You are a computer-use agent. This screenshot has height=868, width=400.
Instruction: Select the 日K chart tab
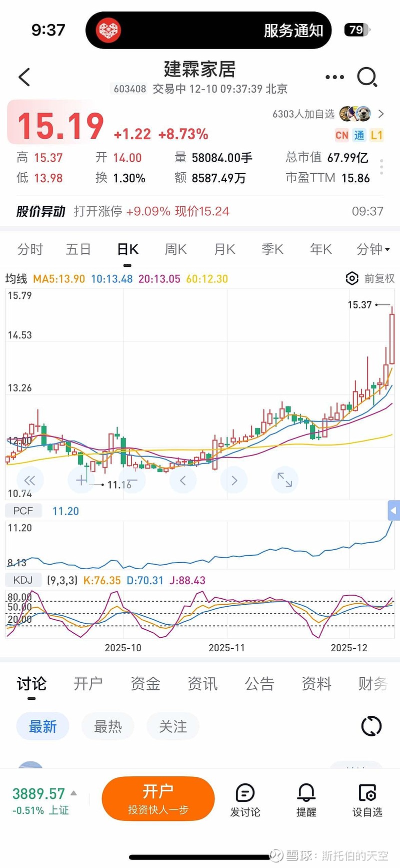[127, 249]
